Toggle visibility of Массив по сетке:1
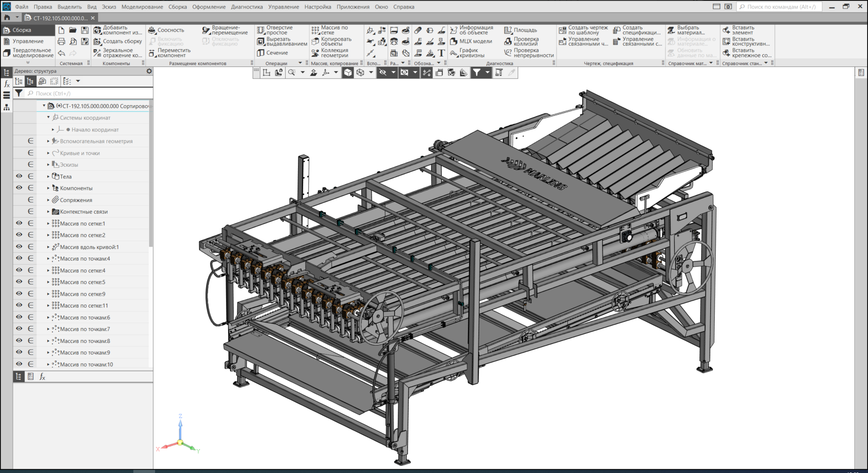Viewport: 868px width, 473px height. point(19,223)
